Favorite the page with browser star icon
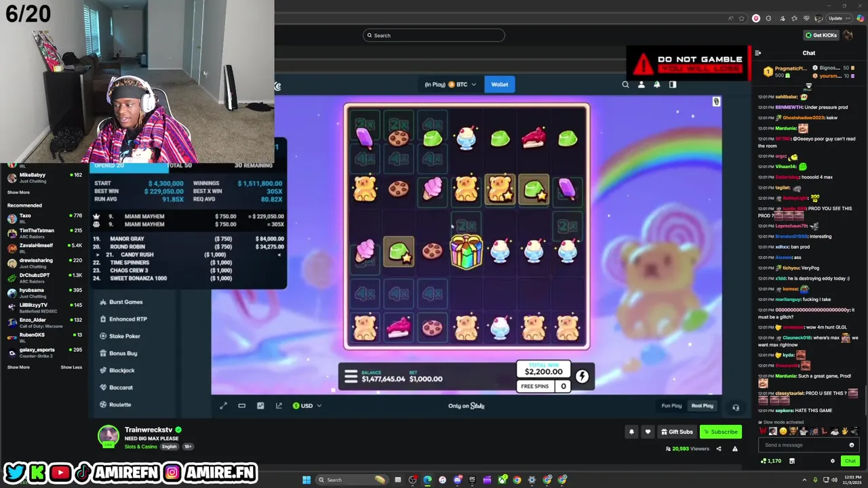The height and width of the screenshot is (488, 868). coord(743,18)
